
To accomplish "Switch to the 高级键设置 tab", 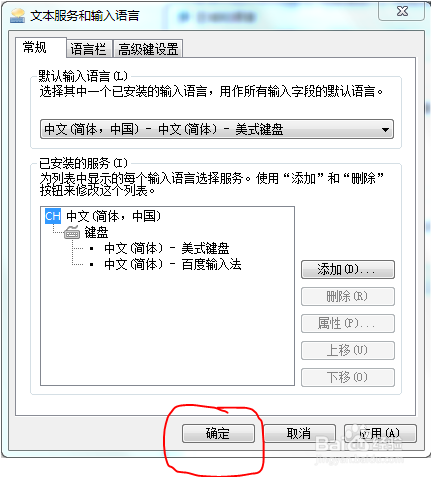I will pos(148,49).
